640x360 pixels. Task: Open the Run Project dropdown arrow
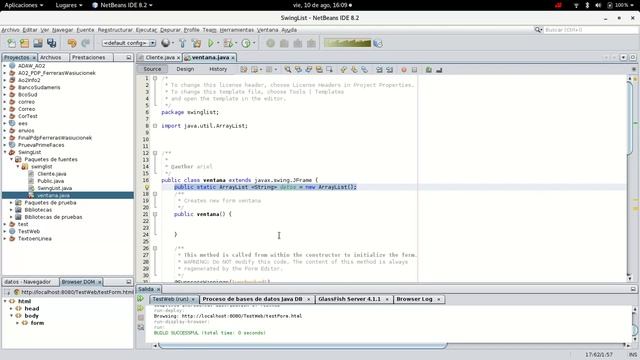coord(218,43)
